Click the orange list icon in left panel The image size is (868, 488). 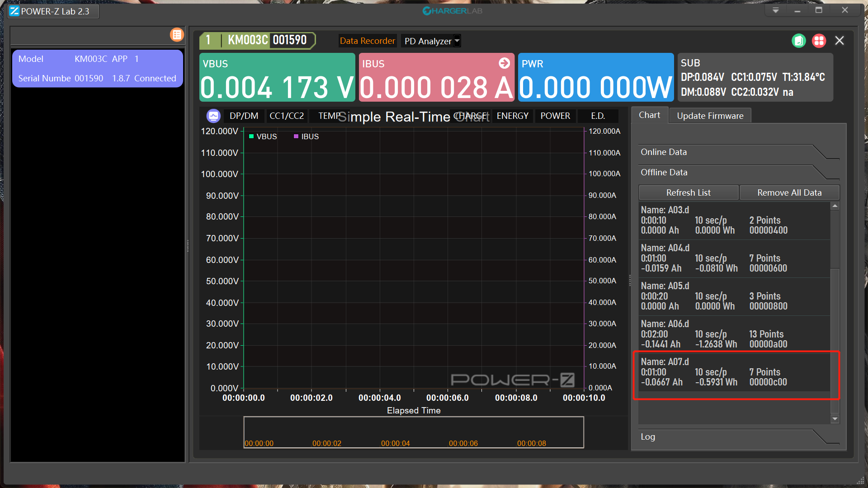click(177, 35)
